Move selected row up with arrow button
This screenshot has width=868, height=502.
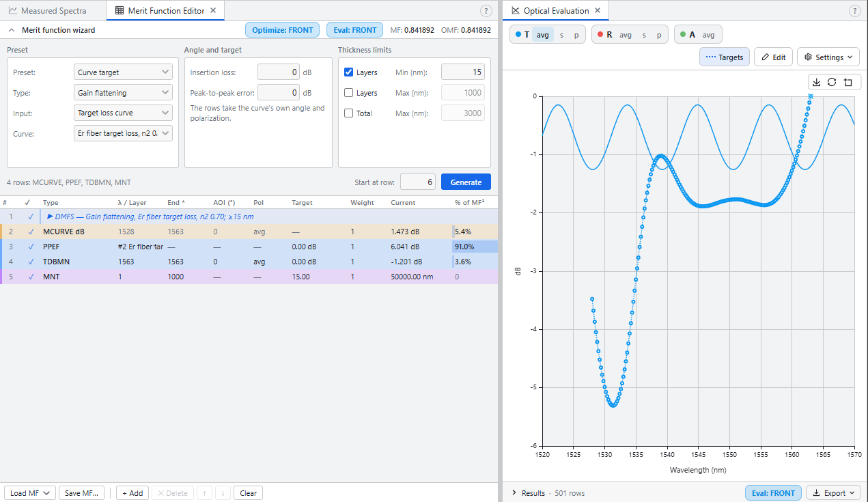[204, 493]
